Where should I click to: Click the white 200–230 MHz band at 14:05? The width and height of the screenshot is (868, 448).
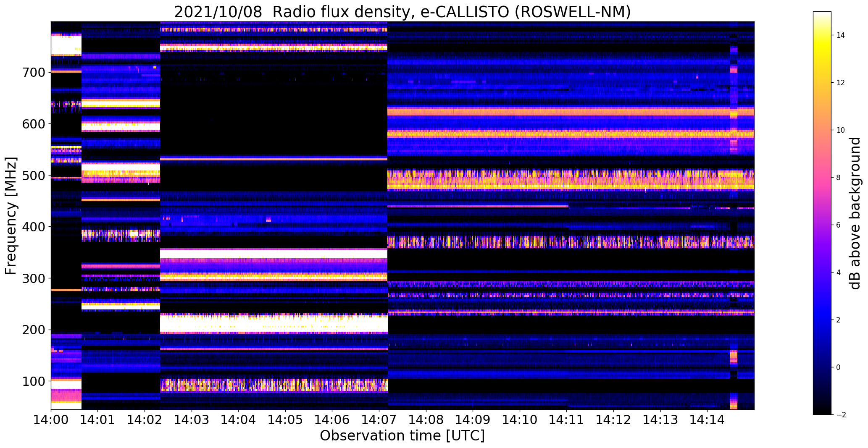285,324
